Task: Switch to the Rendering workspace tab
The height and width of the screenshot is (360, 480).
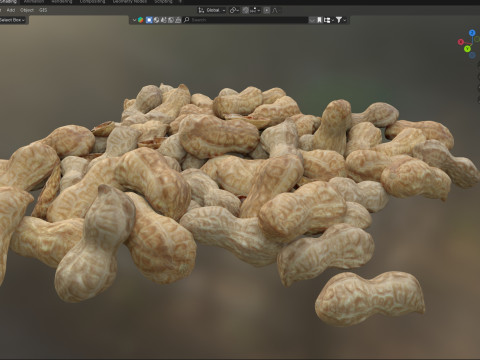Action: [62, 2]
